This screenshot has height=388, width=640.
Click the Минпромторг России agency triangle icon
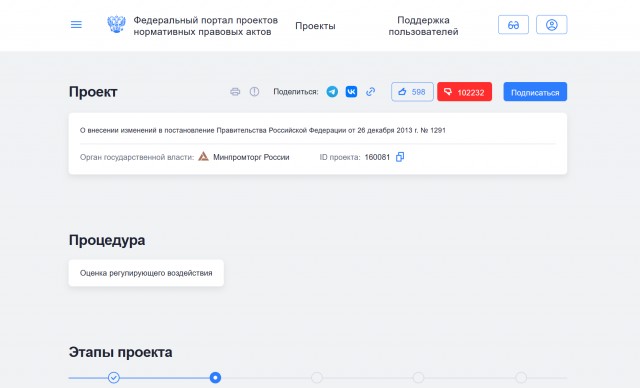[203, 157]
